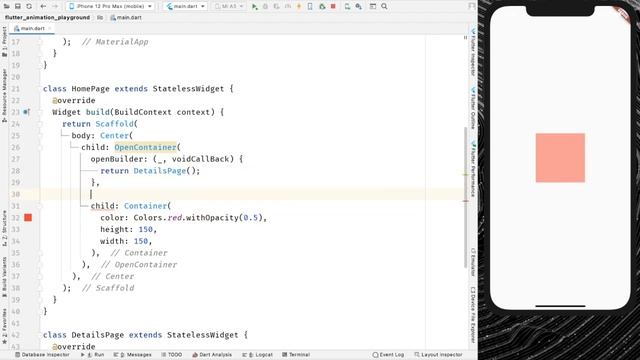Viewport: 640px width, 360px height.
Task: Open the Flutter Performance panel
Action: 473,169
